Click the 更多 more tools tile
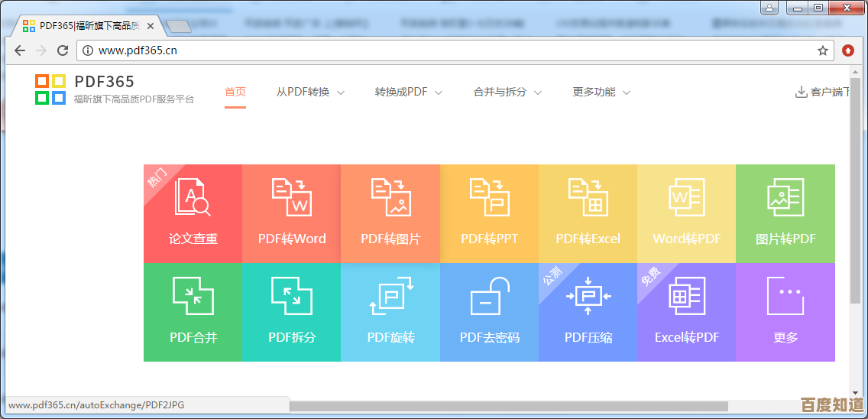 pos(785,312)
